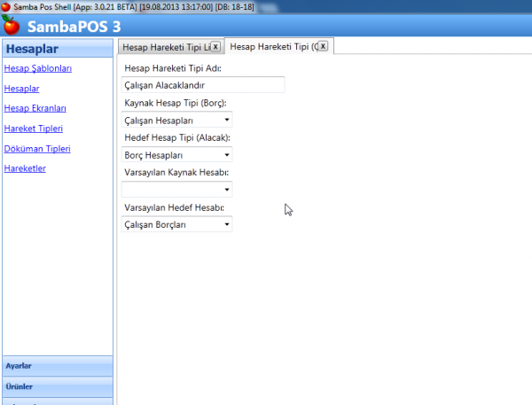Go to the Hesaplar link in sidebar list

click(21, 89)
